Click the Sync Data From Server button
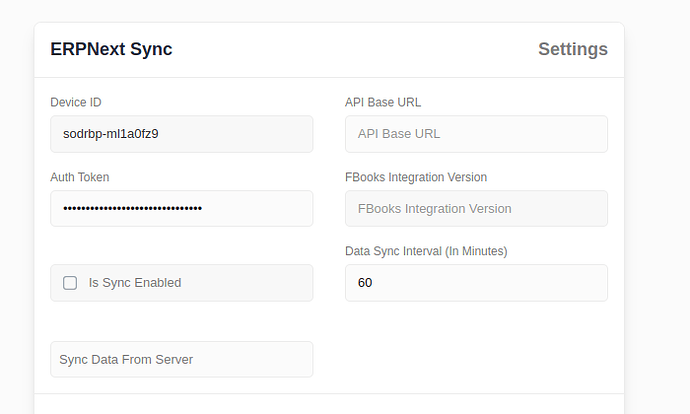 pyautogui.click(x=181, y=359)
